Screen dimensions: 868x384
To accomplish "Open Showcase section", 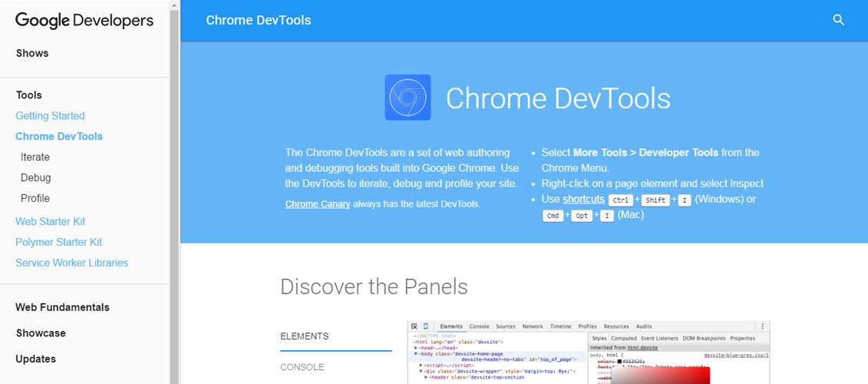I will point(41,333).
